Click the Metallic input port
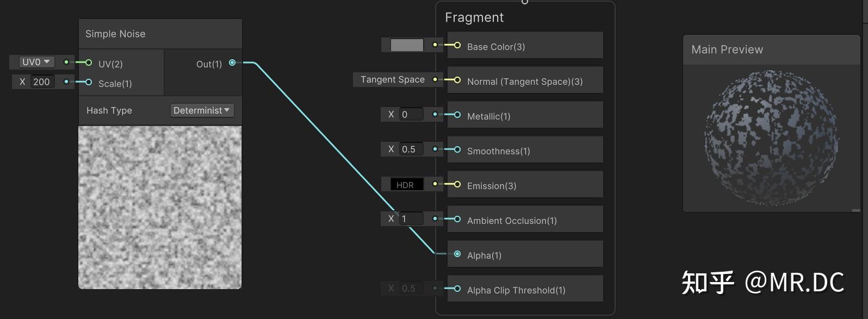Image resolution: width=868 pixels, height=319 pixels. 457,115
